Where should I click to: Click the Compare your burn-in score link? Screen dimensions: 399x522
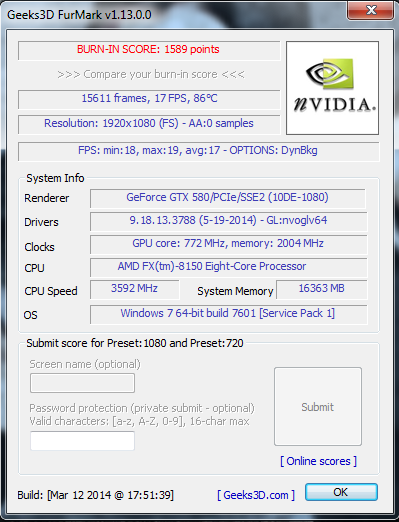(151, 74)
